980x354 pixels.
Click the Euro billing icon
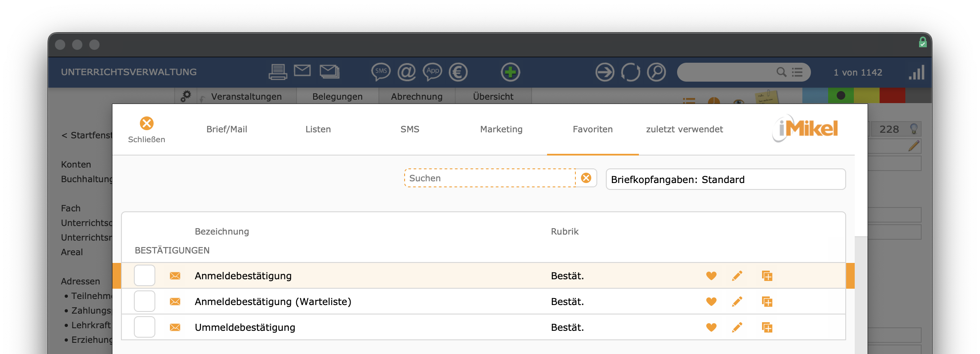[x=458, y=72]
